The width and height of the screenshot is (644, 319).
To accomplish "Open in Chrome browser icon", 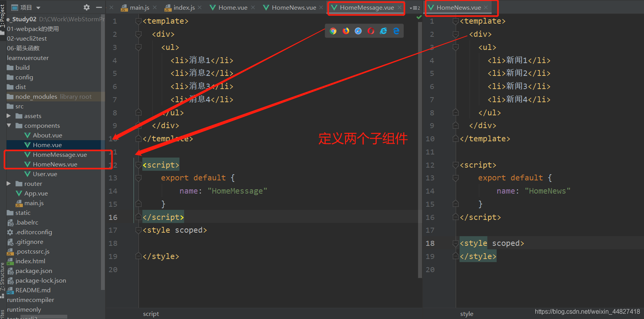I will (333, 31).
